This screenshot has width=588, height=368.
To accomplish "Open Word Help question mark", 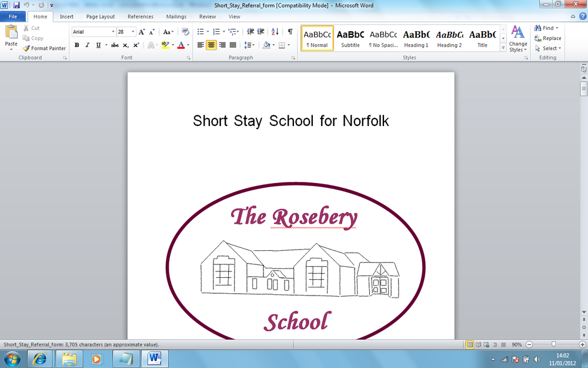I will coord(582,16).
